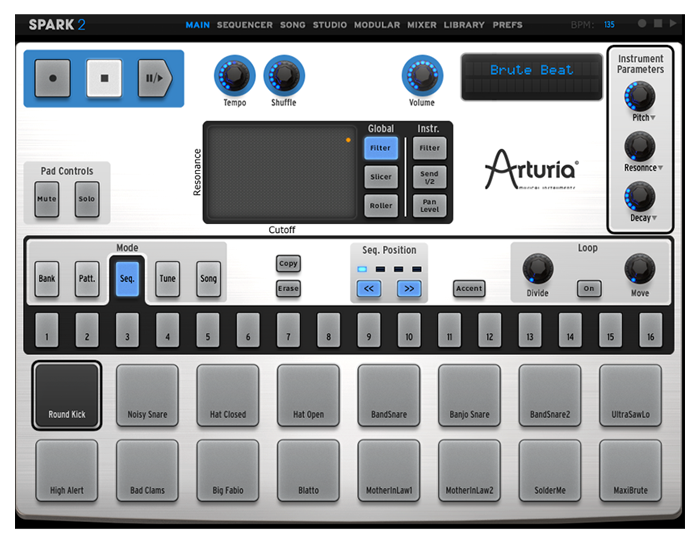Image resolution: width=700 pixels, height=545 pixels.
Task: Toggle the Pan Level button
Action: click(429, 206)
